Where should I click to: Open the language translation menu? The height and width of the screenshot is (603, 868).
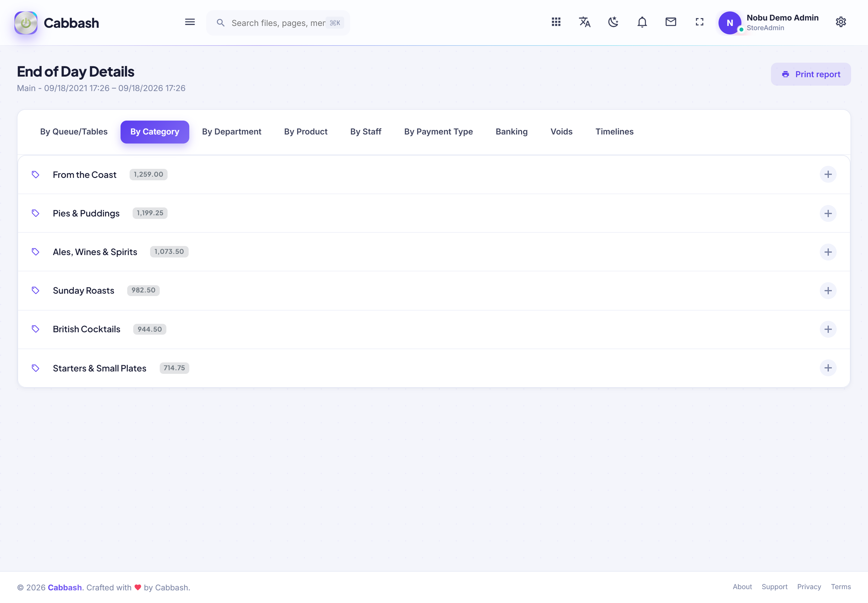click(584, 22)
